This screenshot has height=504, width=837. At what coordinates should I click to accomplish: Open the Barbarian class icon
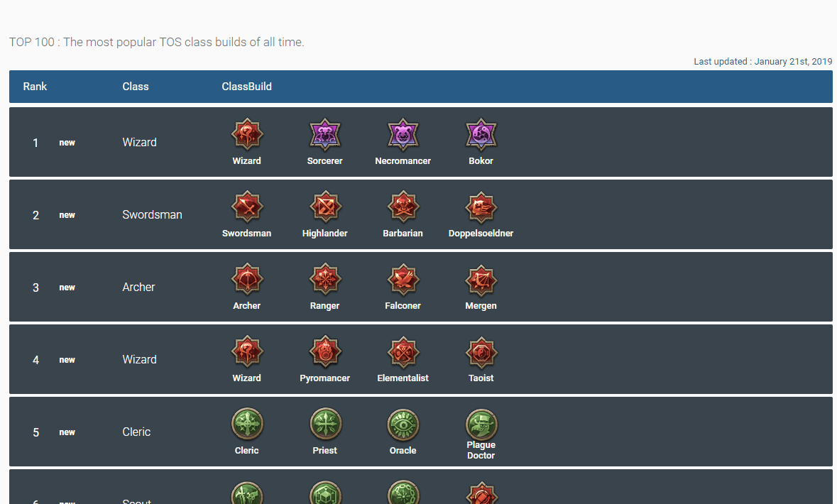(403, 207)
